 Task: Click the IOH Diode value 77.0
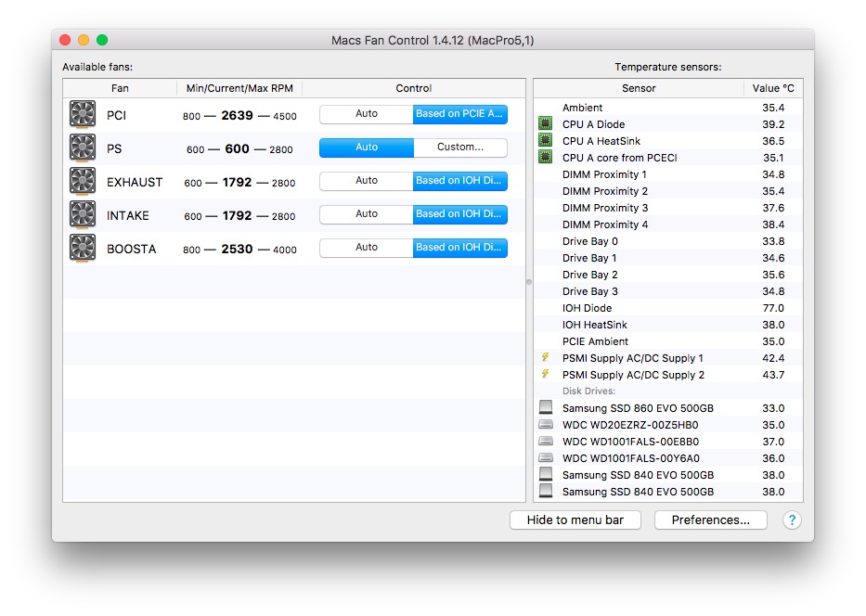[x=773, y=308]
